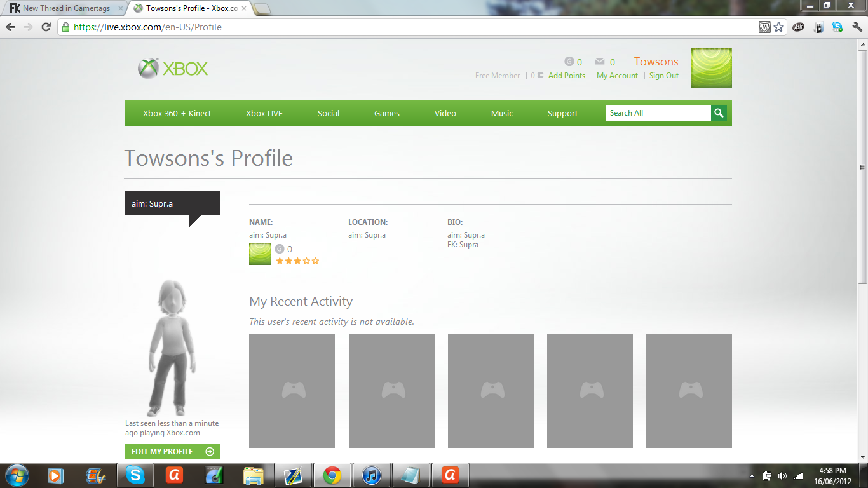The width and height of the screenshot is (868, 488).
Task: Open the Xbox LIVE menu
Action: coord(264,113)
